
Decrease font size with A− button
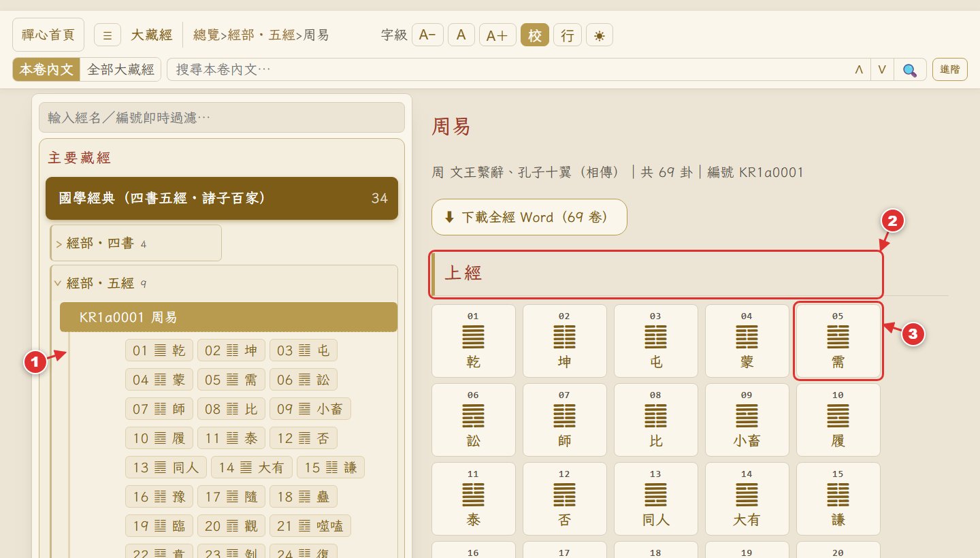pyautogui.click(x=427, y=35)
